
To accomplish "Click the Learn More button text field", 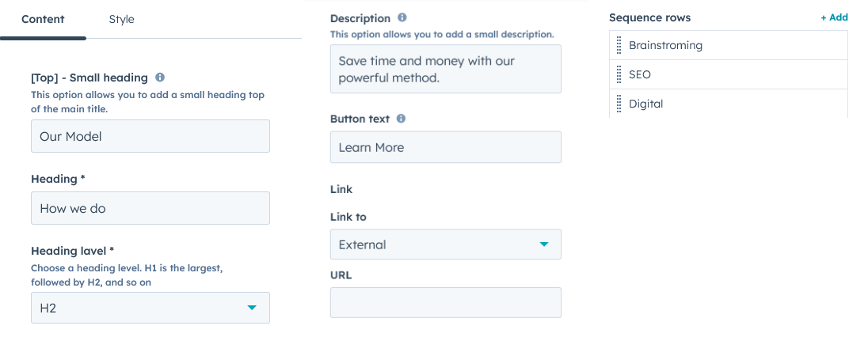I will [445, 147].
